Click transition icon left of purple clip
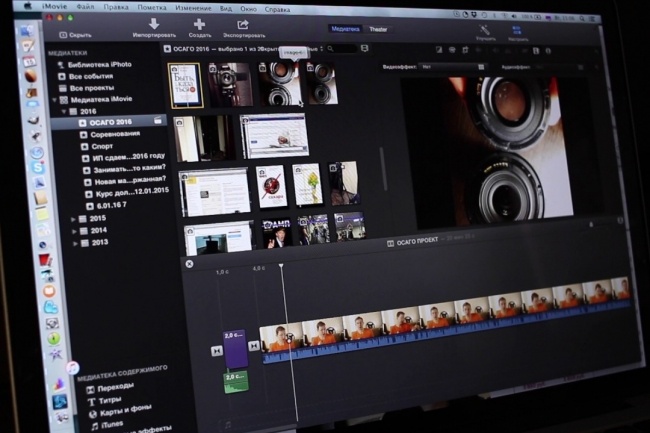The width and height of the screenshot is (650, 433). click(217, 351)
